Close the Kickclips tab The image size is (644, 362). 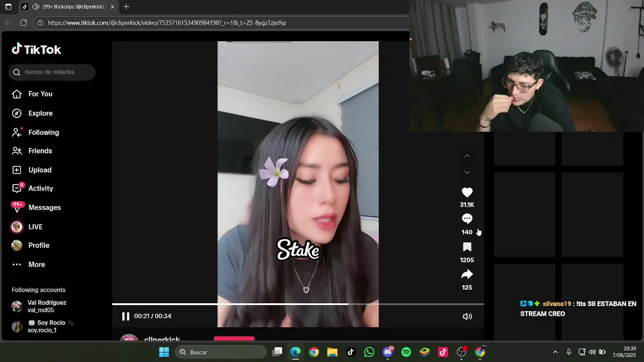(112, 7)
